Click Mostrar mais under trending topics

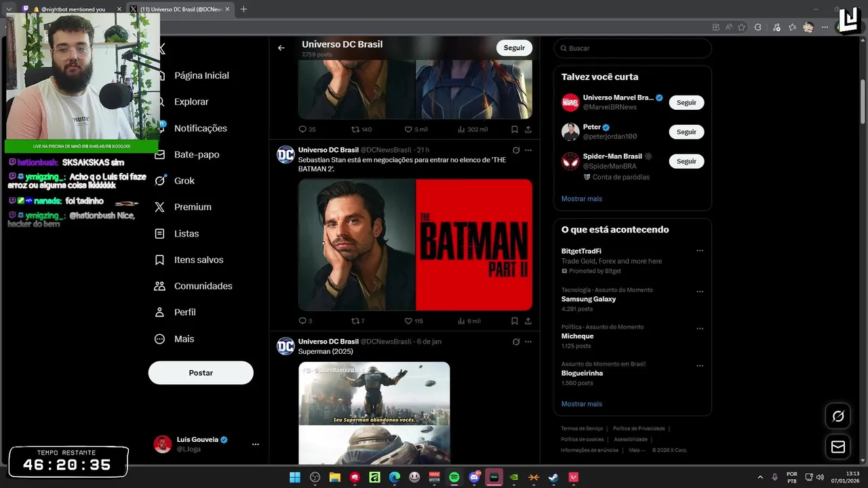[582, 404]
